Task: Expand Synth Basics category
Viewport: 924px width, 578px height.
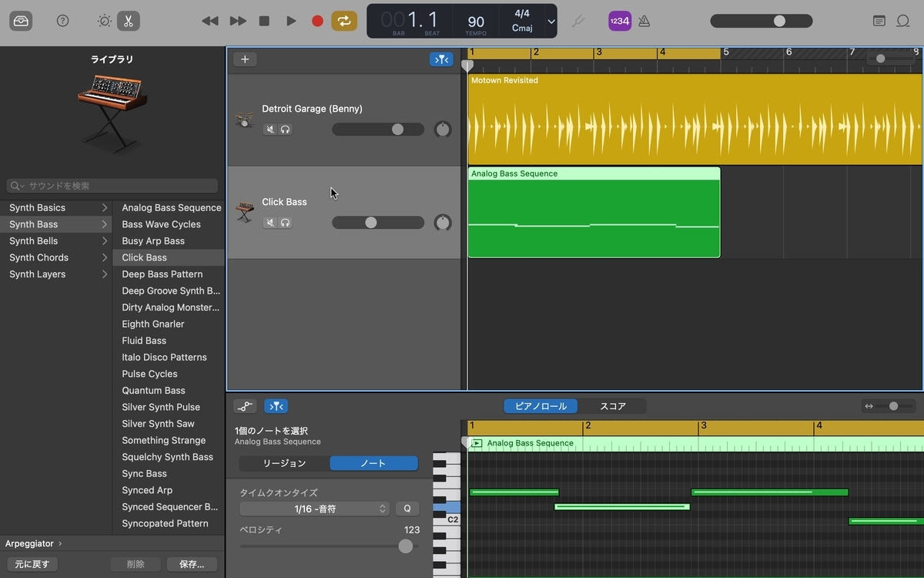Action: (x=105, y=208)
